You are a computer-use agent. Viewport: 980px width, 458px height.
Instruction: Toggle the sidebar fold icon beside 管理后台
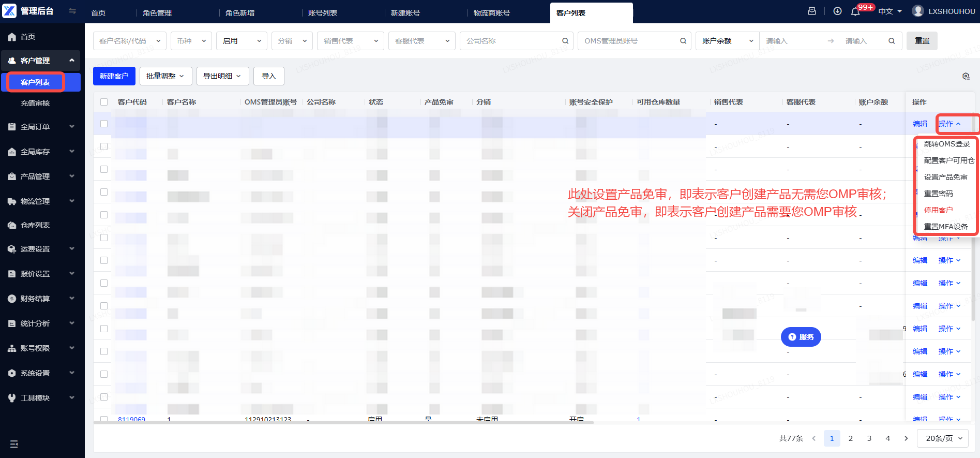tap(72, 11)
